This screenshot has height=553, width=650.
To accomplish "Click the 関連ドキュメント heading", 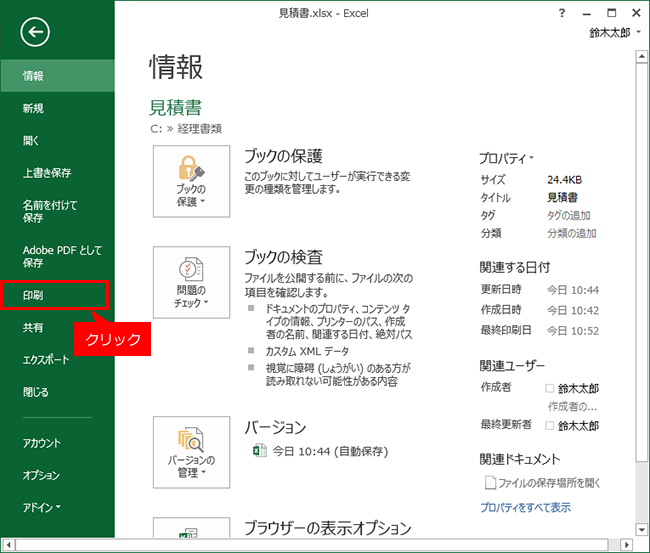I will [519, 459].
